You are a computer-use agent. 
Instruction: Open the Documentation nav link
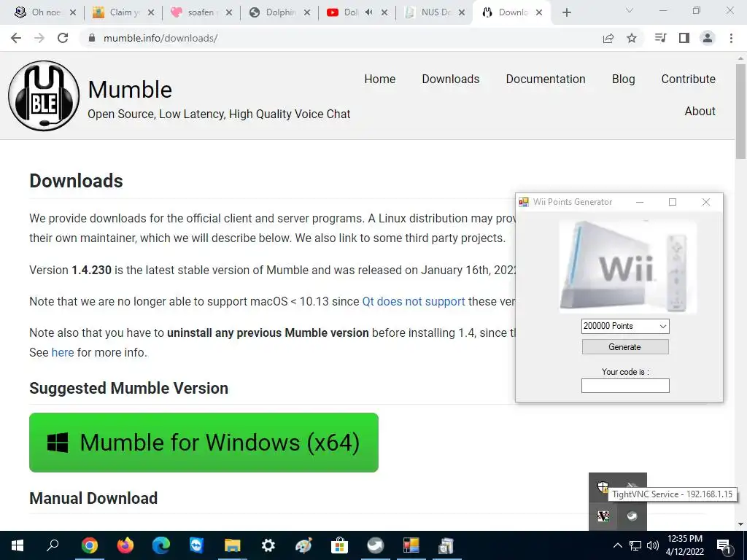546,79
